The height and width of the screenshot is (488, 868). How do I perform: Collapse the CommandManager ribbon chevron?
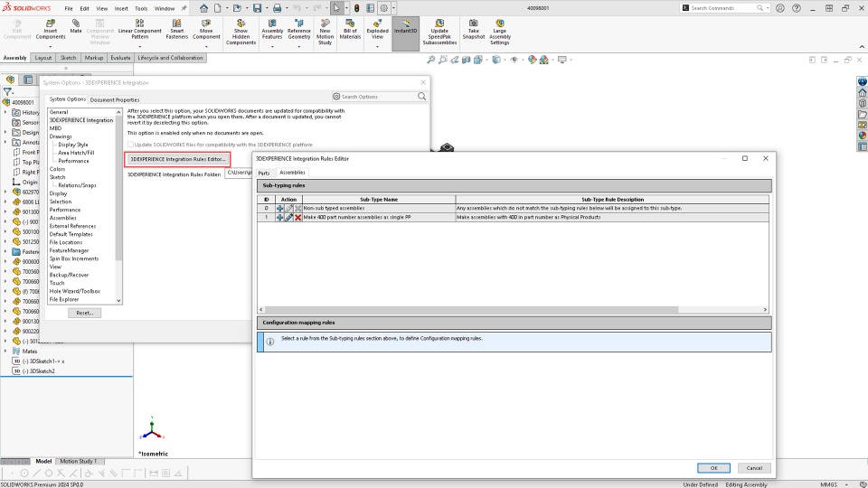tap(862, 46)
